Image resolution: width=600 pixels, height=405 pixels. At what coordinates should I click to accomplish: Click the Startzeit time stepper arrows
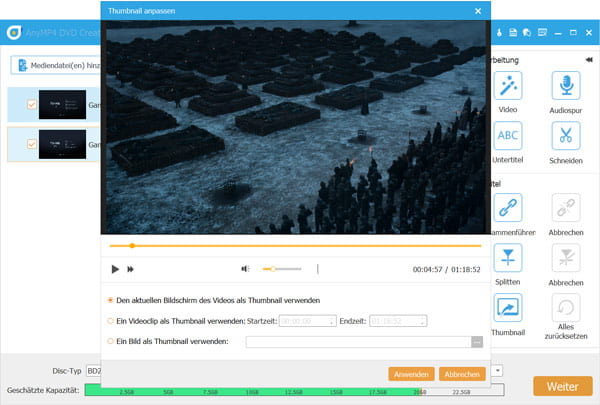point(331,321)
